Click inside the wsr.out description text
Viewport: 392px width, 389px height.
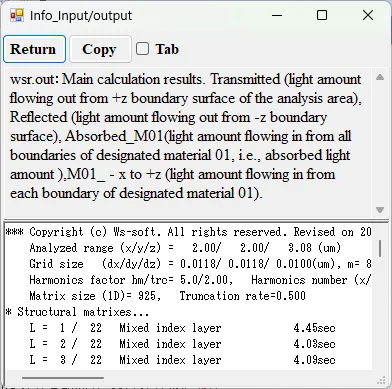point(185,136)
